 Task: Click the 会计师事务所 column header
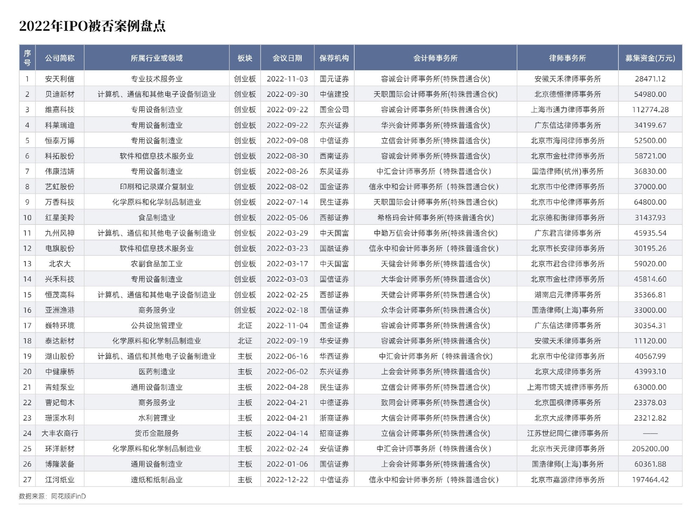click(x=436, y=58)
